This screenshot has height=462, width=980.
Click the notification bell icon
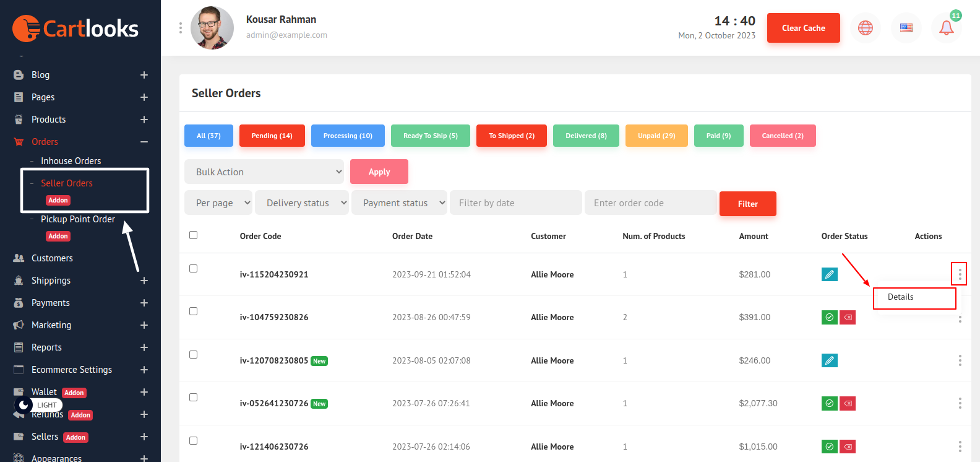tap(946, 28)
